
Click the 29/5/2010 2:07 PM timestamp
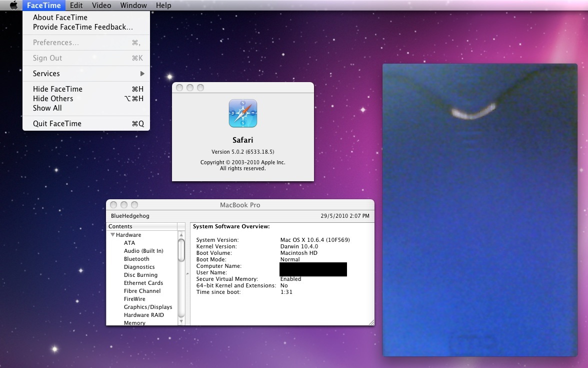tap(345, 216)
